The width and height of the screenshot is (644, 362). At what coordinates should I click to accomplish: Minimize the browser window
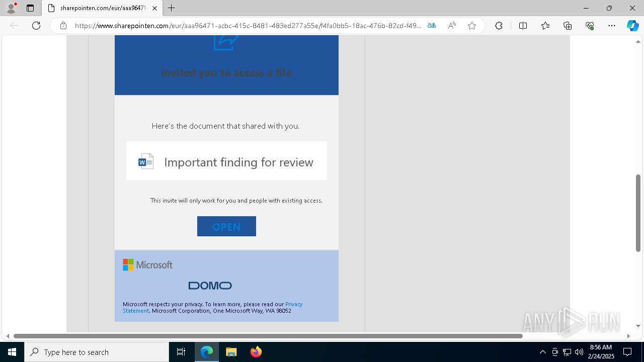pyautogui.click(x=586, y=8)
